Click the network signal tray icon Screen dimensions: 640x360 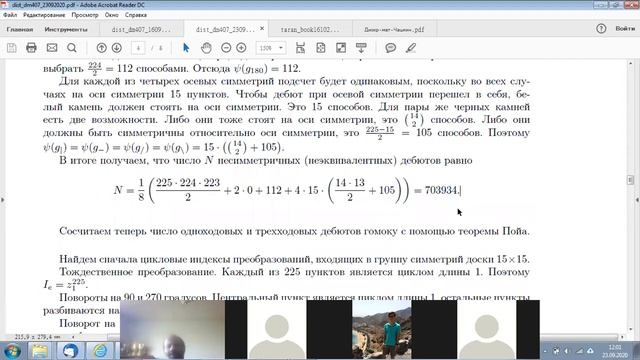pos(579,351)
